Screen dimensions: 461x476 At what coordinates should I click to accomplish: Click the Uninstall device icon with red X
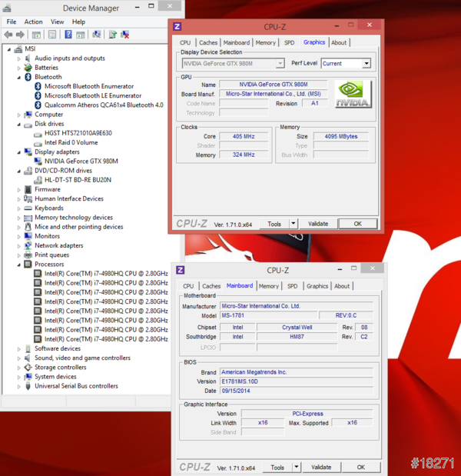[125, 34]
